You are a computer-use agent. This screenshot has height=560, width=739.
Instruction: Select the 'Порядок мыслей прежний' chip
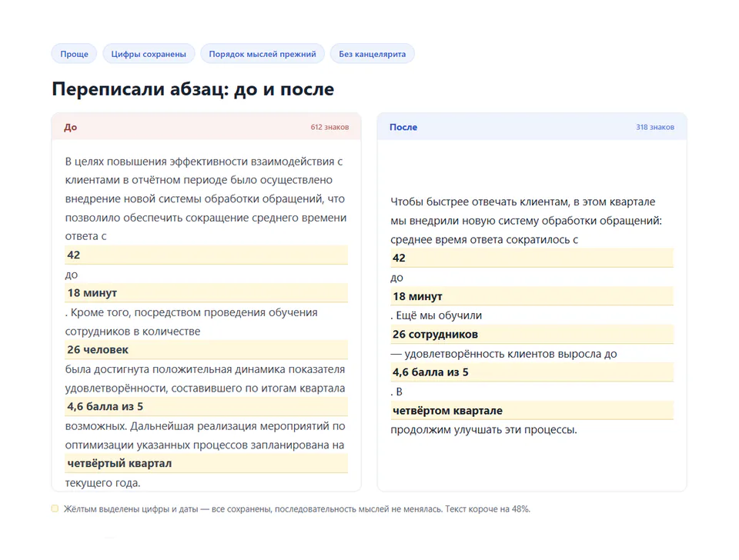262,54
